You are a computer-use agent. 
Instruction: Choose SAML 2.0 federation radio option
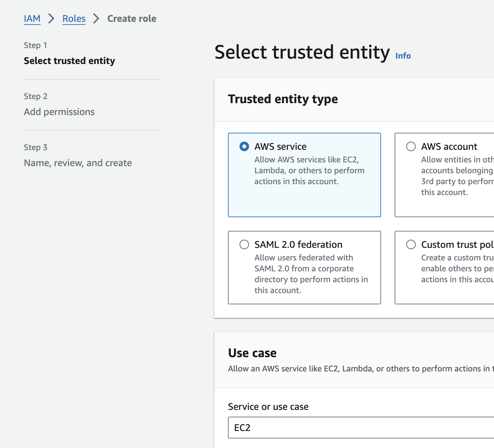[244, 244]
